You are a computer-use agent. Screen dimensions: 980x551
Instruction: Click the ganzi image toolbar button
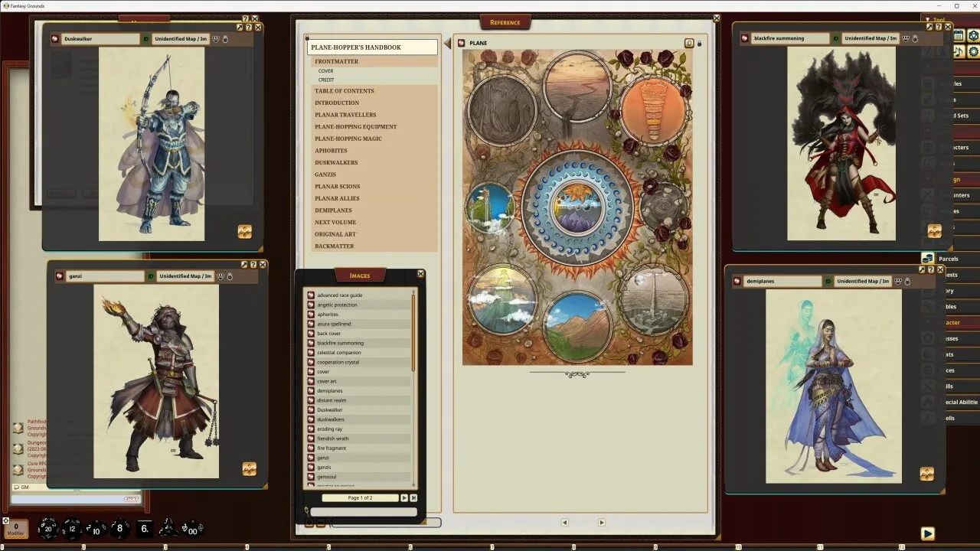pyautogui.click(x=250, y=468)
